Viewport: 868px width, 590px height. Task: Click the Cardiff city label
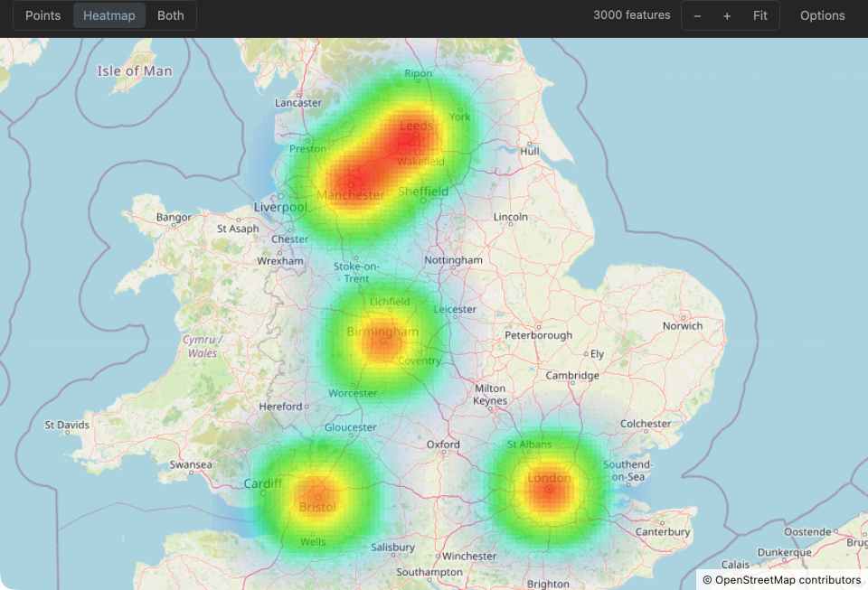point(263,483)
